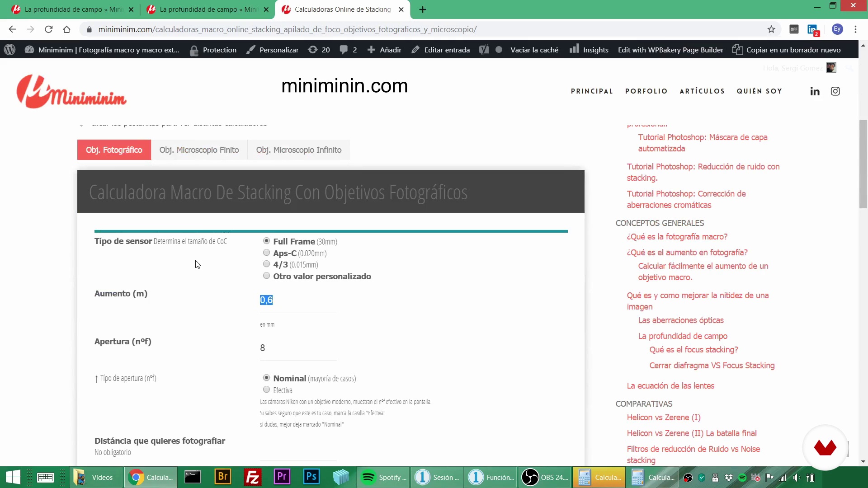Open OBS from the taskbar

click(x=545, y=477)
